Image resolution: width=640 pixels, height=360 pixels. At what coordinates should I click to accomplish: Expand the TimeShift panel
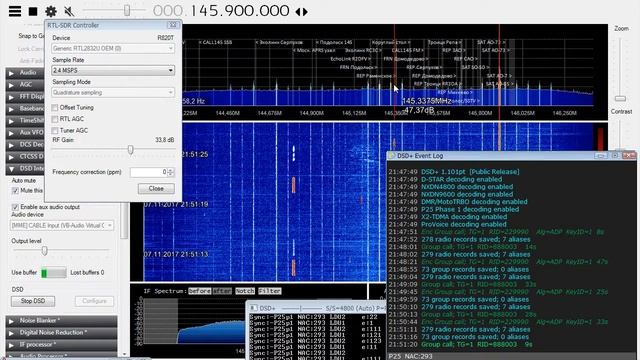click(x=25, y=120)
